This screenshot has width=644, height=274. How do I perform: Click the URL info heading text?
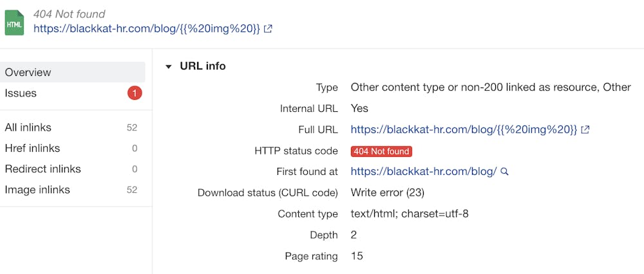click(x=203, y=66)
